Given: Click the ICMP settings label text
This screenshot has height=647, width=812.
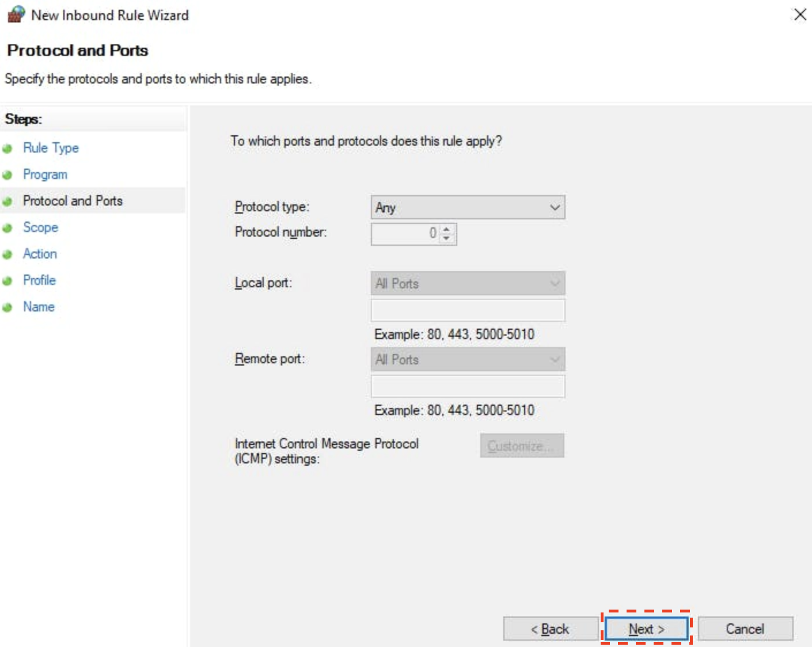Looking at the screenshot, I should pos(327,451).
